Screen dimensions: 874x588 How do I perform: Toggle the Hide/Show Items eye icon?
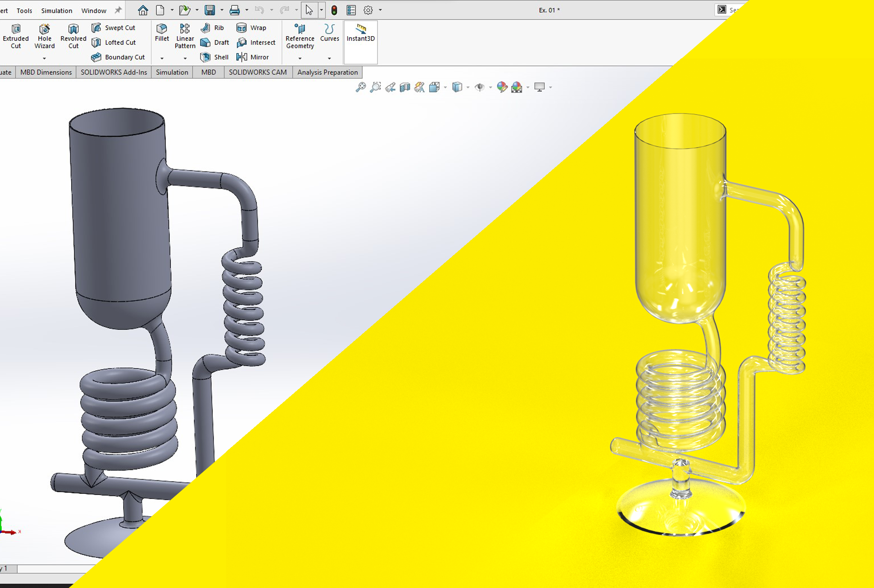click(480, 87)
